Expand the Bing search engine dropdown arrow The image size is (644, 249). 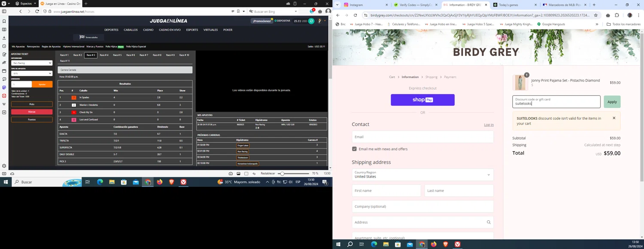[295, 12]
